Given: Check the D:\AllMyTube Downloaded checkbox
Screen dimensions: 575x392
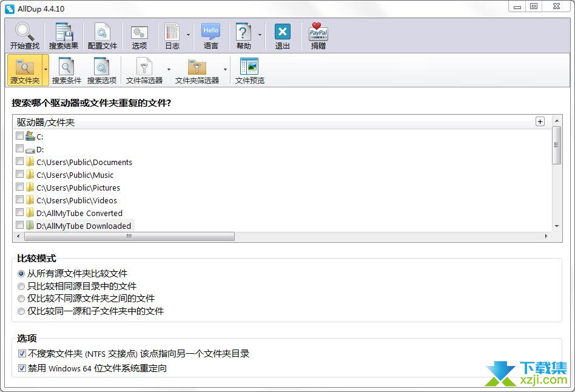Looking at the screenshot, I should [20, 225].
